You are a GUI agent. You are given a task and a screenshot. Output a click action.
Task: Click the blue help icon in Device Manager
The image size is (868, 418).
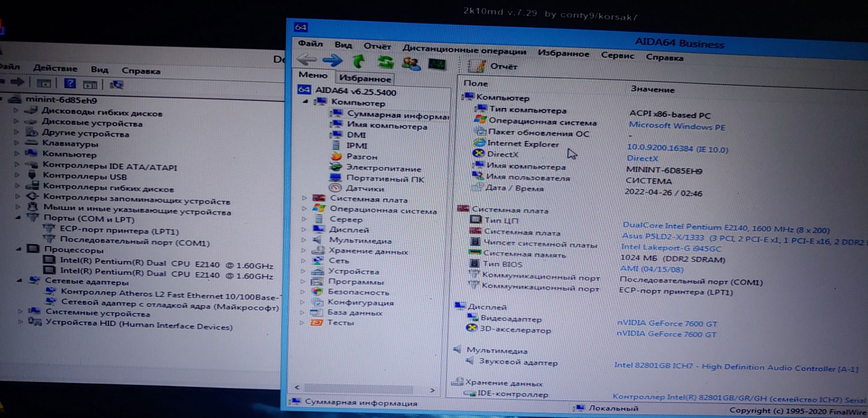[70, 83]
